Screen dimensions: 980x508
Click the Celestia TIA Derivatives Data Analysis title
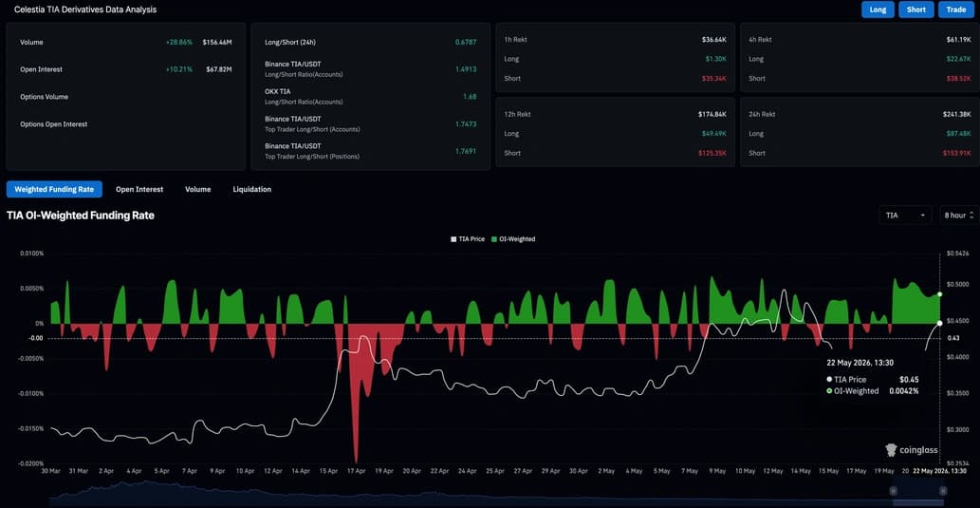(x=85, y=10)
